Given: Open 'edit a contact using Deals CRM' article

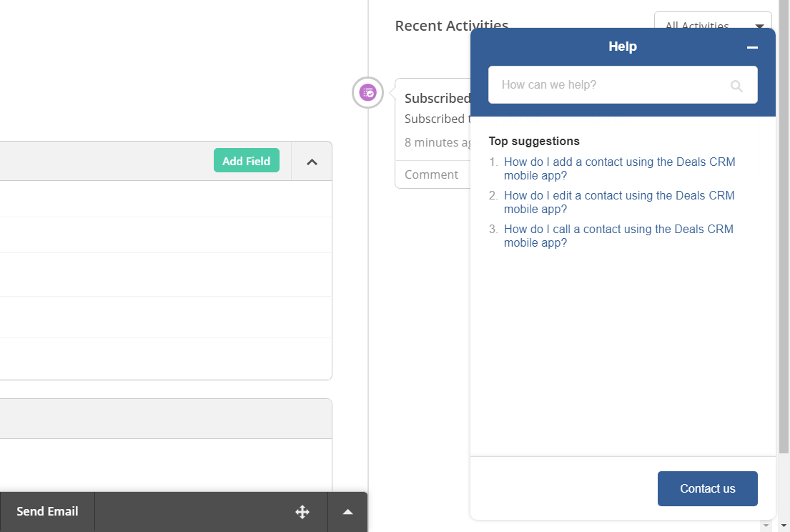Looking at the screenshot, I should click(619, 202).
